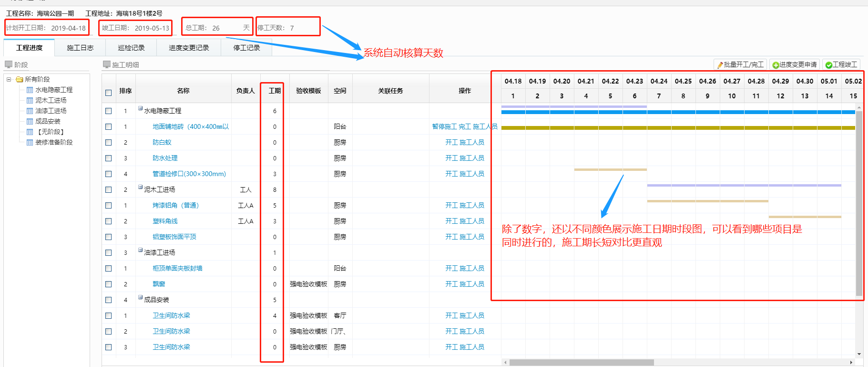This screenshot has height=367, width=868.
Task: Click the pencil icon on 批量开工/完工
Action: point(720,65)
